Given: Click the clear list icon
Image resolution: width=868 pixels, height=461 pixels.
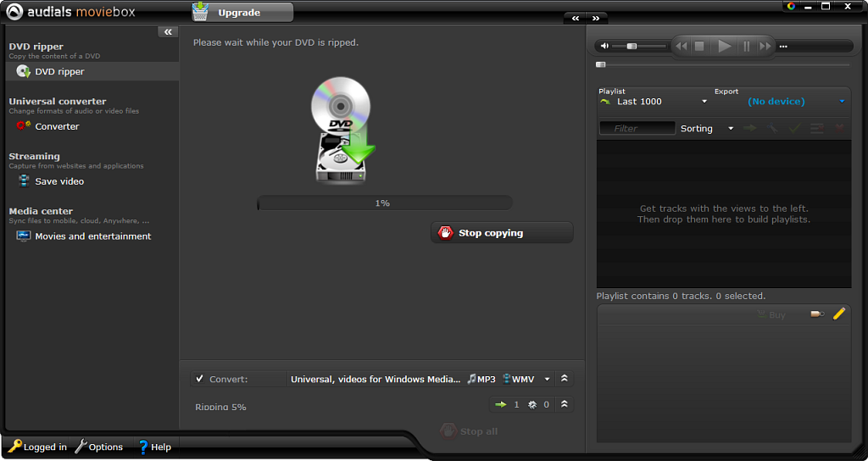Looking at the screenshot, I should coord(817,129).
